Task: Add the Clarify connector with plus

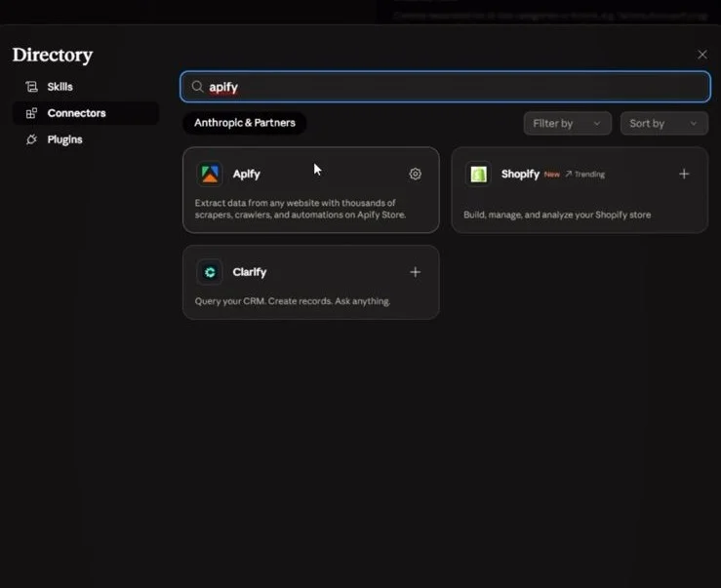Action: [415, 272]
